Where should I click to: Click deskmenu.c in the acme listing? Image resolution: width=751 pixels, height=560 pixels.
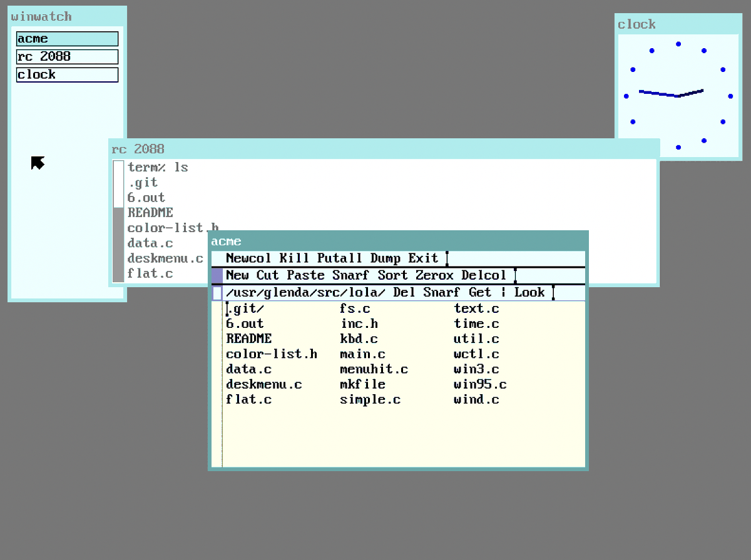tap(264, 384)
